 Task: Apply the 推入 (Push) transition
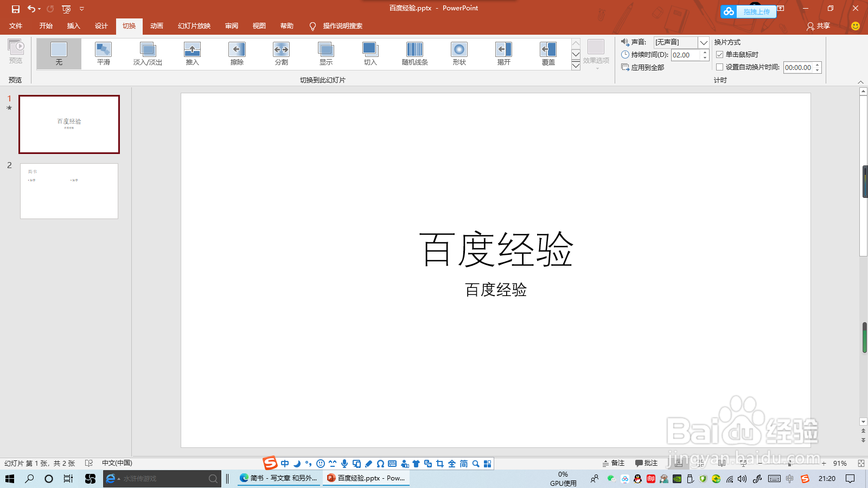click(192, 54)
